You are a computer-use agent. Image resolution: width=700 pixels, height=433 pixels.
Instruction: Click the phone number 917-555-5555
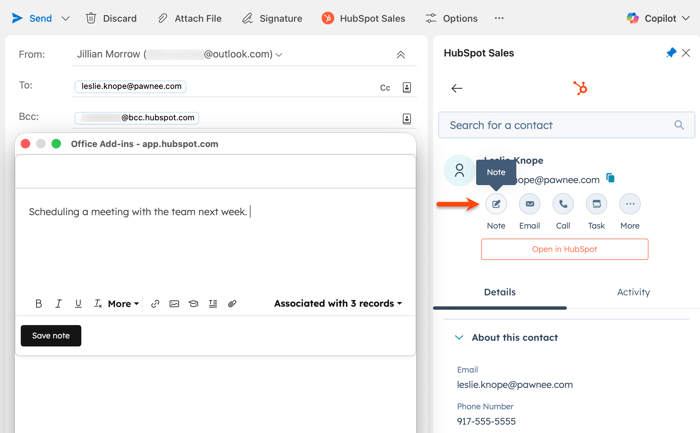point(486,421)
